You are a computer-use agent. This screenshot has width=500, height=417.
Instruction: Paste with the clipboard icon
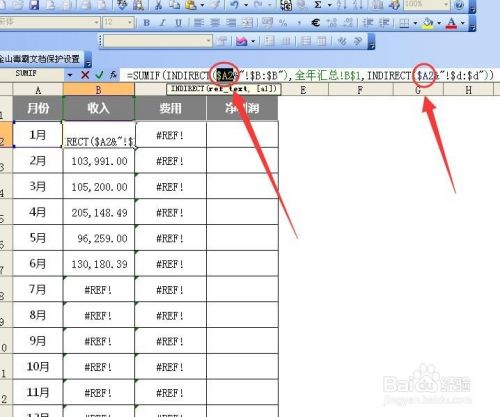click(x=191, y=5)
